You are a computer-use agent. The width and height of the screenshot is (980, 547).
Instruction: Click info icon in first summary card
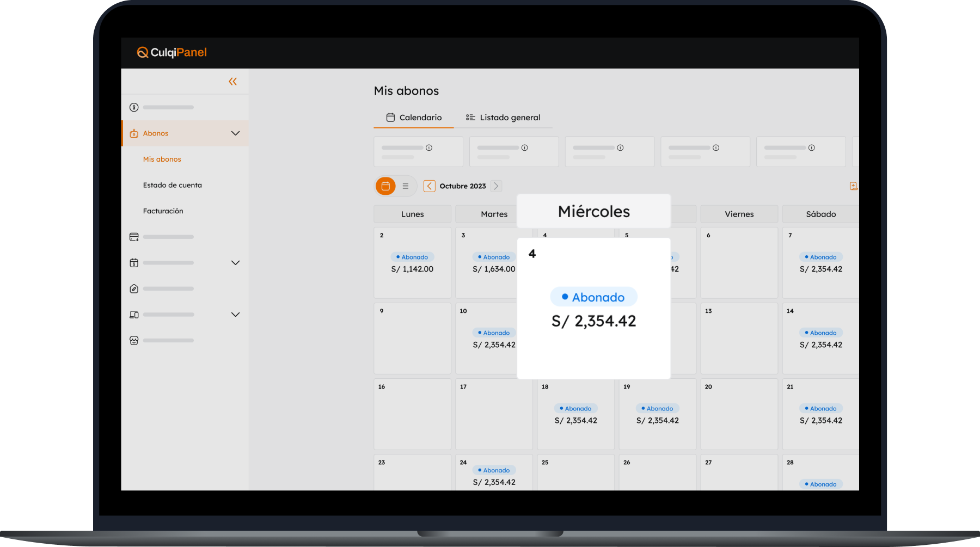pos(429,147)
